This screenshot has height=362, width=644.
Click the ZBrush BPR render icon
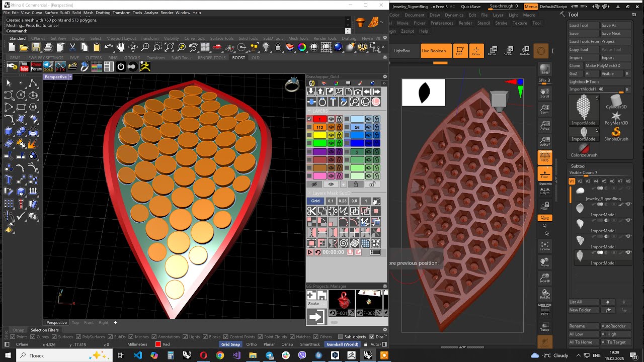point(544,68)
